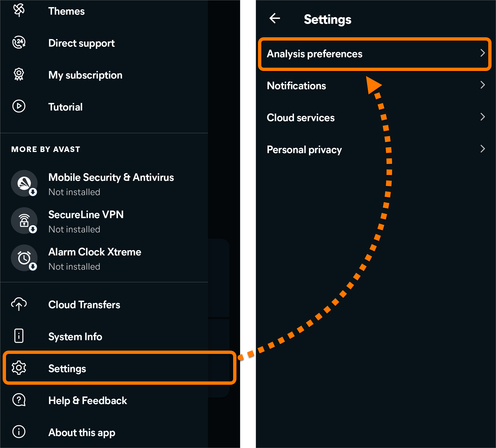The image size is (496, 448).
Task: Expand Notifications chevron arrow
Action: pos(483,85)
